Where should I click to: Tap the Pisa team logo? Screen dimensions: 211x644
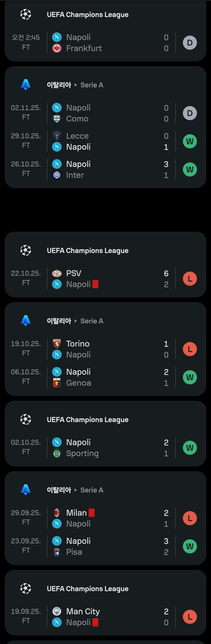[57, 552]
